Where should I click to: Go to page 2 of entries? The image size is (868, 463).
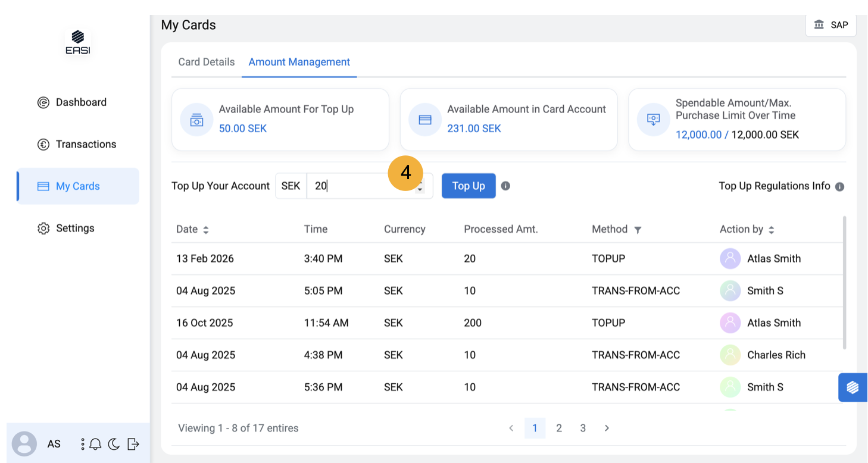tap(558, 428)
